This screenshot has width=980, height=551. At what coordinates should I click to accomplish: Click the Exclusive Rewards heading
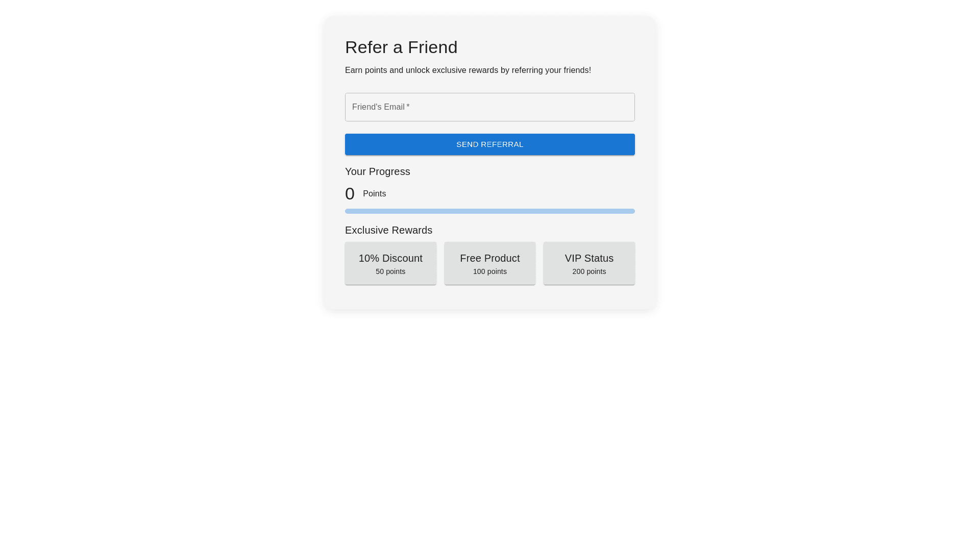(x=388, y=230)
